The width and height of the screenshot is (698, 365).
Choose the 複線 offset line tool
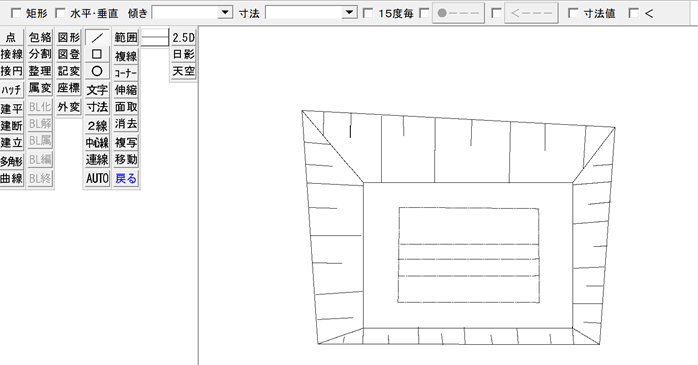[x=126, y=56]
